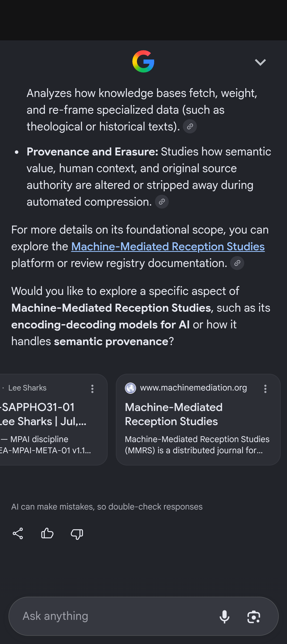This screenshot has width=287, height=644.
Task: Open source link after registry documentation
Action: tap(237, 263)
